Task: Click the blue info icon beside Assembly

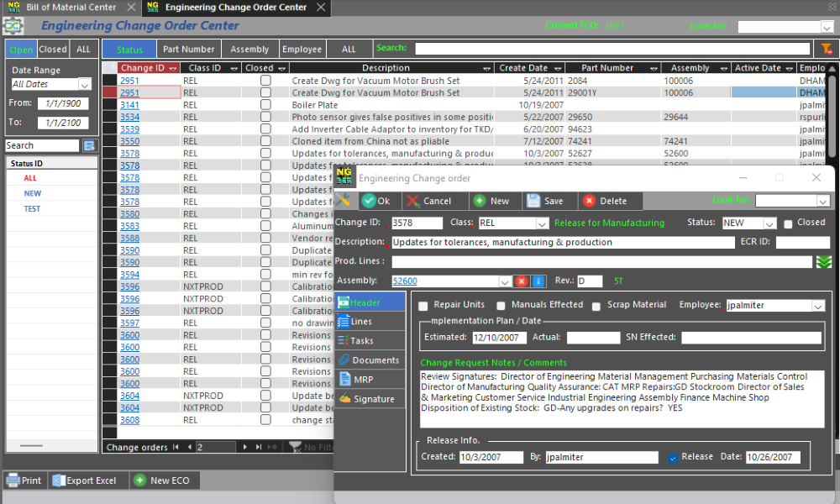Action: click(x=538, y=281)
